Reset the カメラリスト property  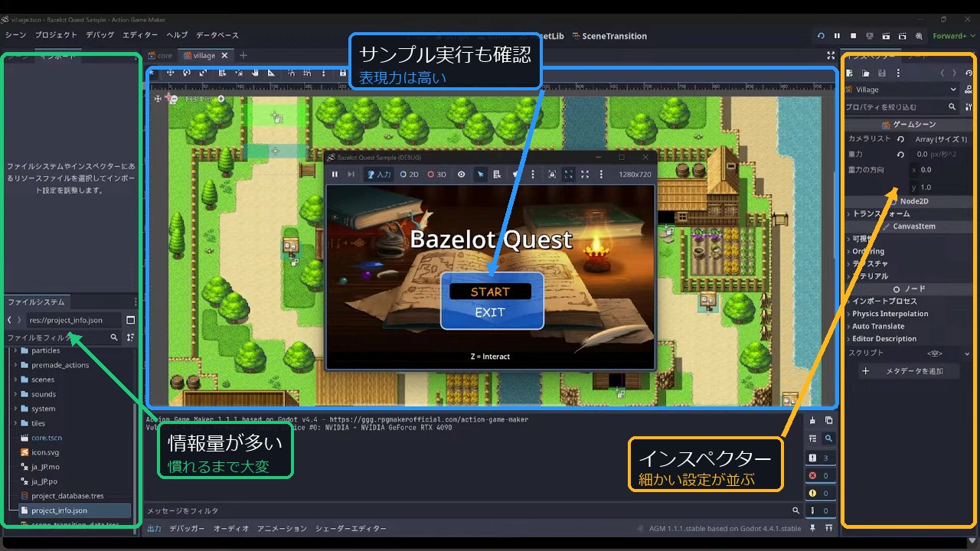[x=900, y=139]
